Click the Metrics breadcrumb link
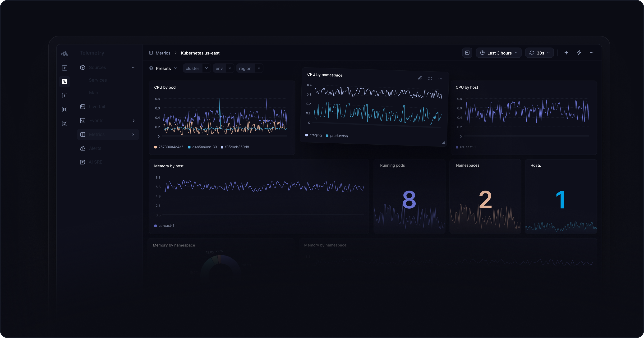 coord(163,53)
